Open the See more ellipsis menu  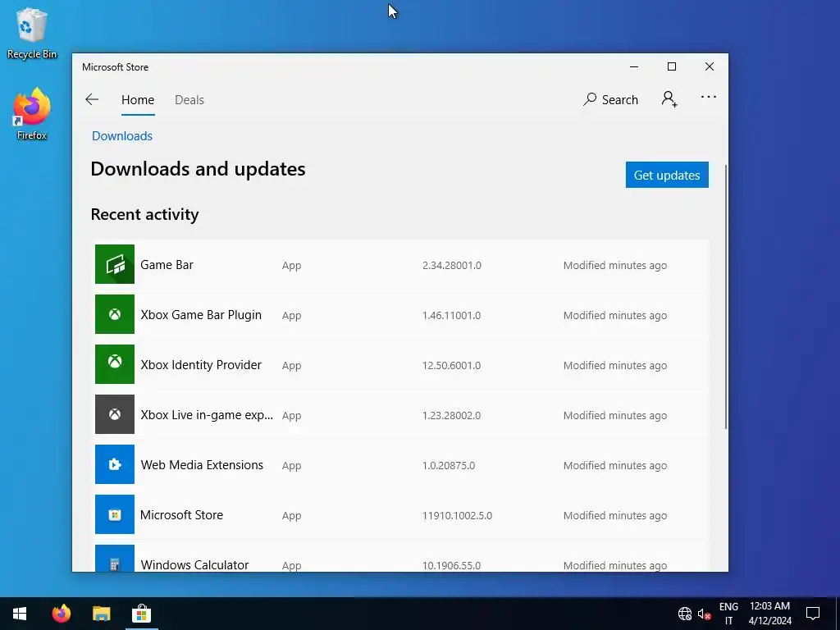[708, 97]
